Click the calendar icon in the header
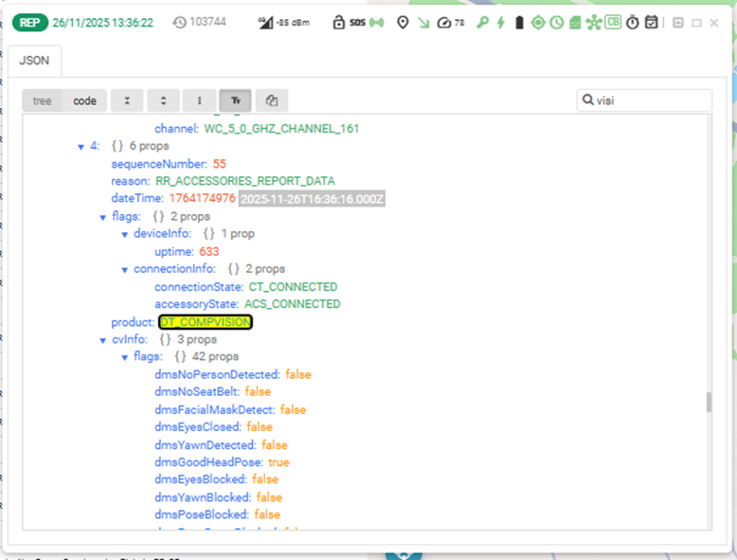This screenshot has width=737, height=560. 651,23
